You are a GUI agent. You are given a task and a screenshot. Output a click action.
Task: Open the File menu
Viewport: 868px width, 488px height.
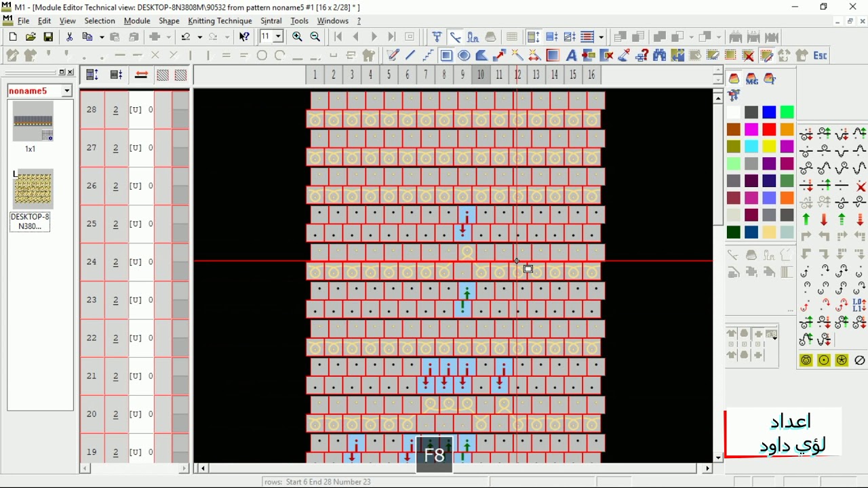23,21
